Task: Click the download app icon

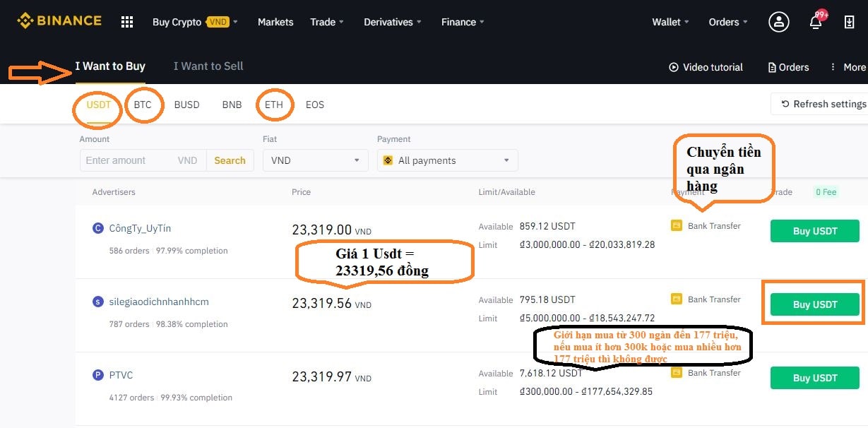Action: 850,22
